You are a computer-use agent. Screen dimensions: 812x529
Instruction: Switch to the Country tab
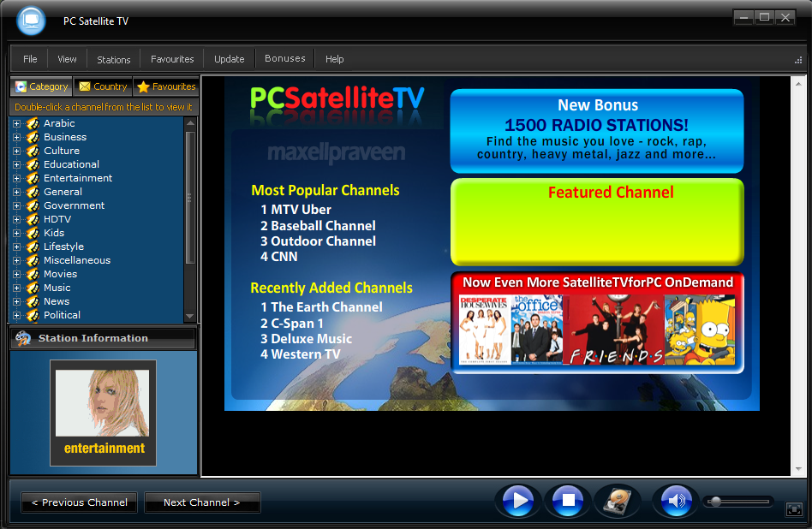103,86
